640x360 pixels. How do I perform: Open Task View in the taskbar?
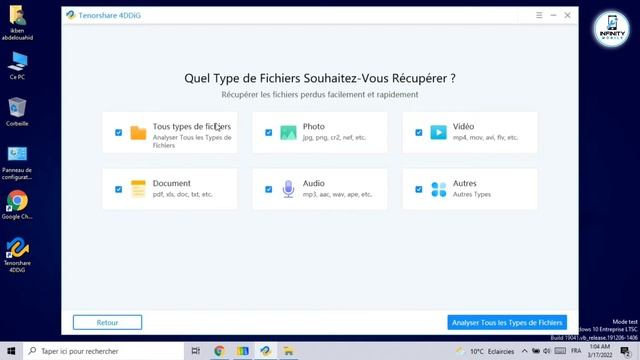[x=196, y=351]
